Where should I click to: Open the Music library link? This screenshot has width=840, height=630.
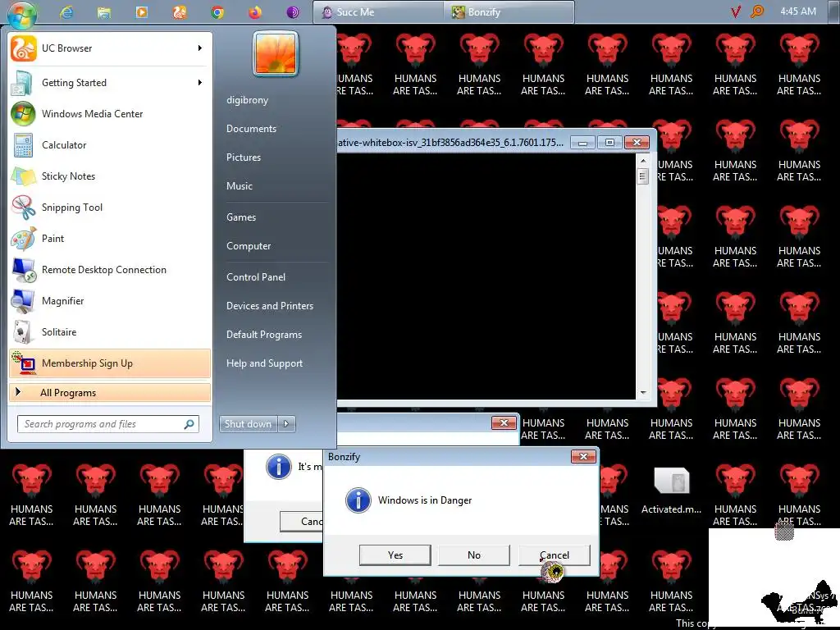point(239,186)
